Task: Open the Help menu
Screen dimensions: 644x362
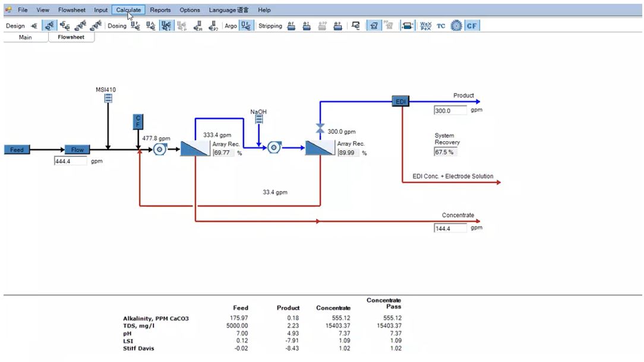Action: 264,10
